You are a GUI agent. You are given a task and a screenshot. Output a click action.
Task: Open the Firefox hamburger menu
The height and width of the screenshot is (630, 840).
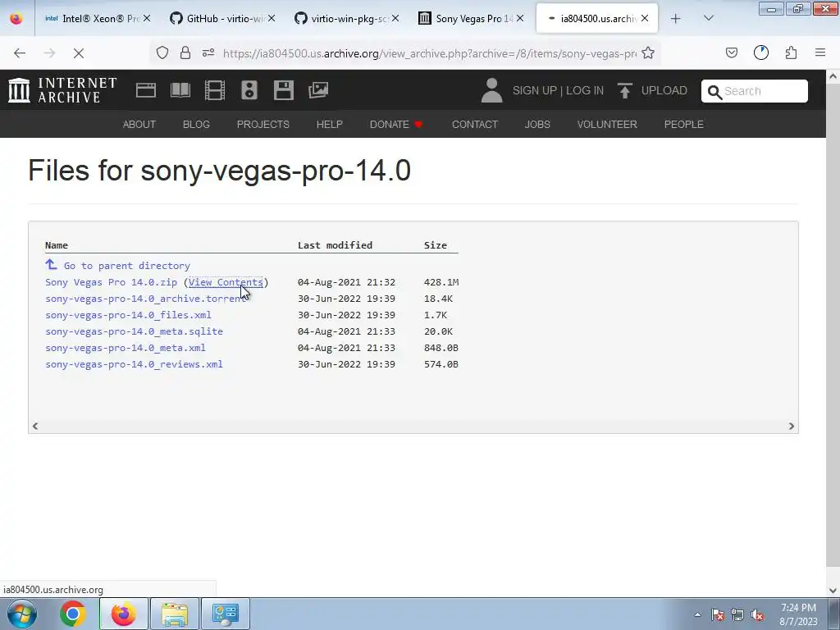(x=820, y=52)
